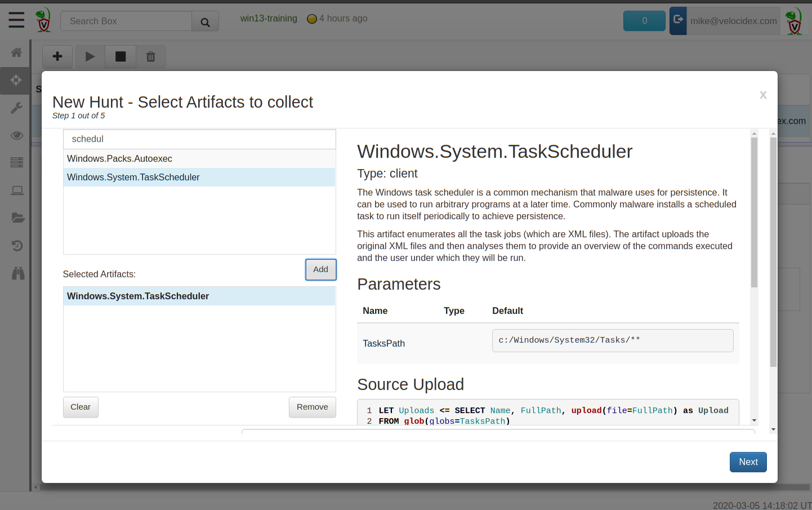Image resolution: width=812 pixels, height=510 pixels.
Task: Click the outer dialog scrollbar thumb
Action: point(773,252)
